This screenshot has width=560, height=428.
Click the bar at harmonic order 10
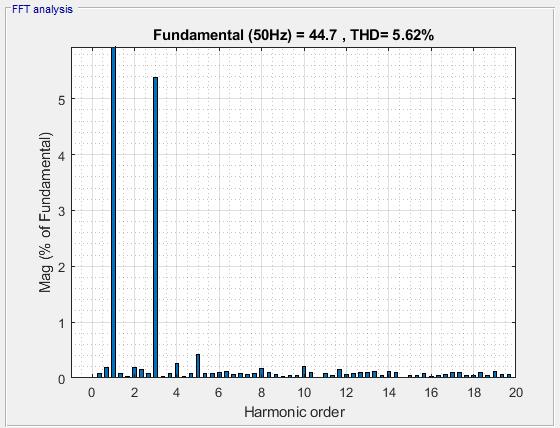[304, 372]
